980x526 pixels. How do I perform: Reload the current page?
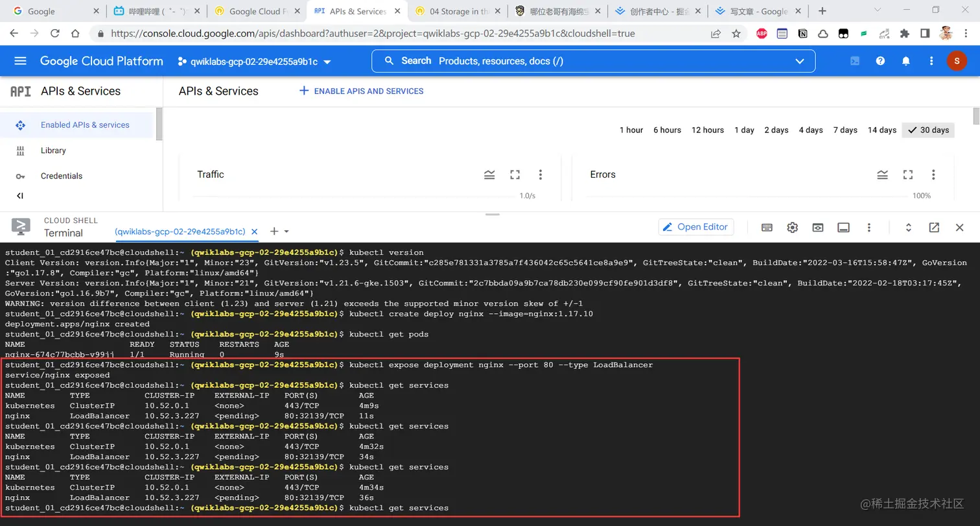[x=54, y=34]
